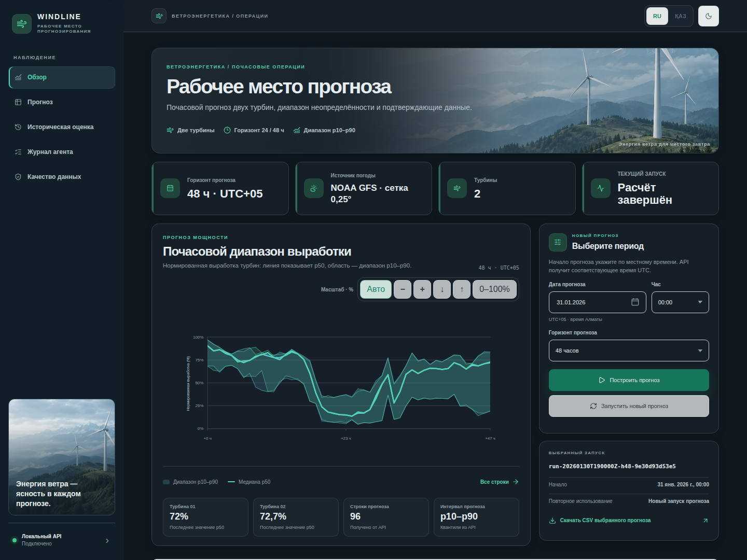Click the date field 31.01.2026
This screenshot has width=747, height=560.
(597, 302)
